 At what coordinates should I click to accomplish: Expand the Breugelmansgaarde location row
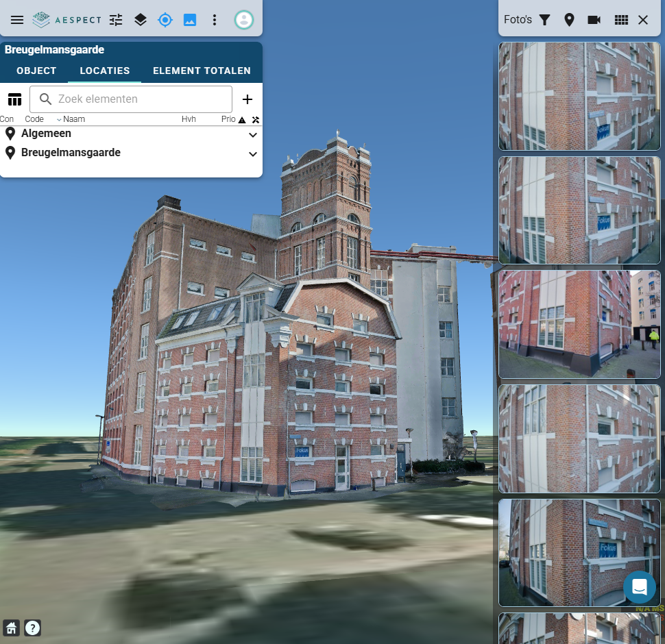253,154
